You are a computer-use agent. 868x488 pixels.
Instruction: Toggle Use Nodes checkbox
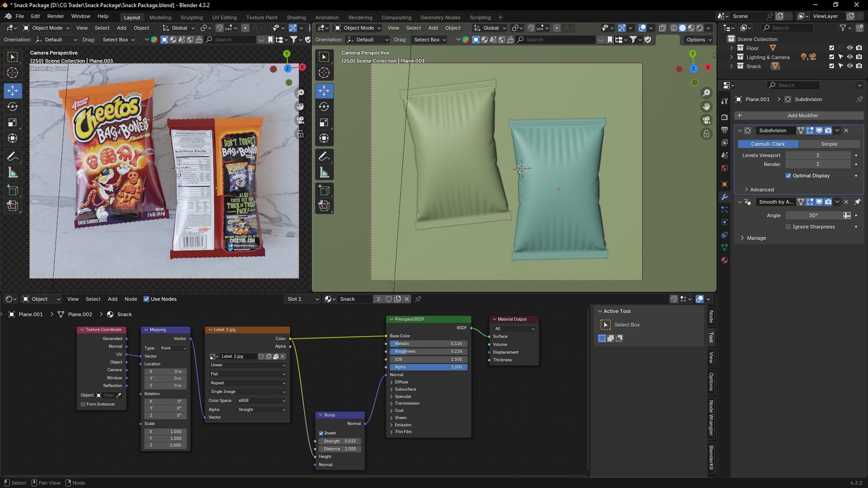click(x=146, y=299)
